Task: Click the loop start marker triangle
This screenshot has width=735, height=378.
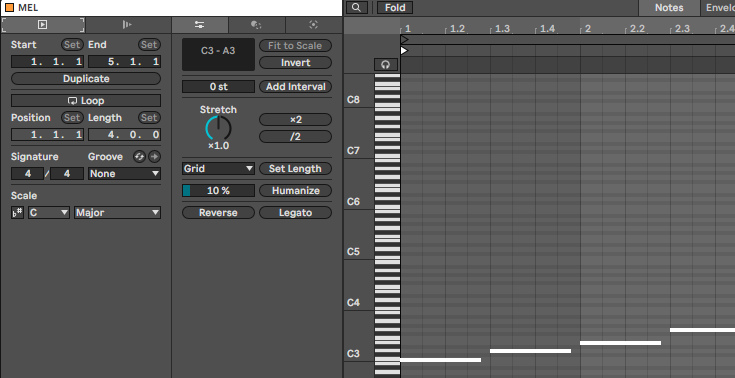Action: 405,40
